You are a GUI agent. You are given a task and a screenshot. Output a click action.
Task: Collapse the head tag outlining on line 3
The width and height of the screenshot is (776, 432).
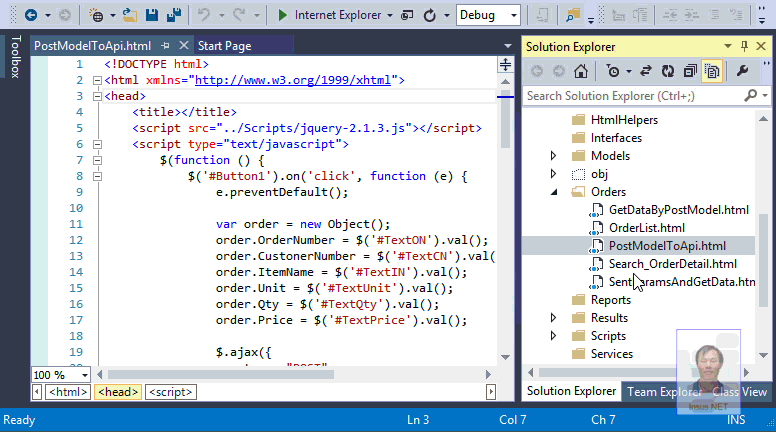coord(97,96)
